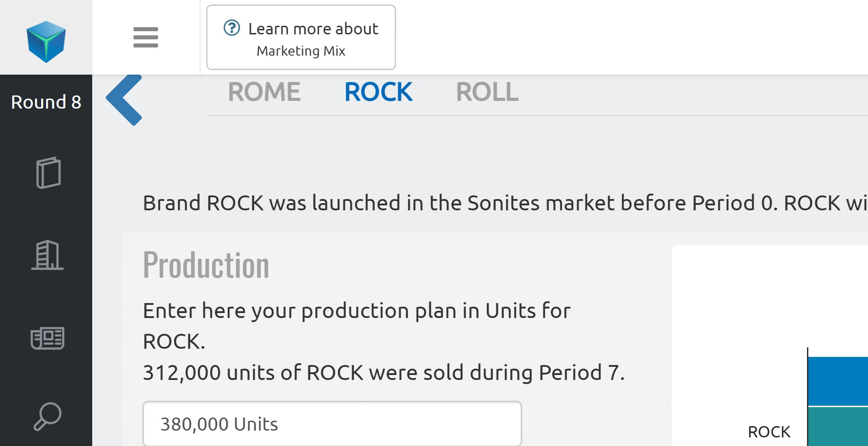Click the blue cube logo icon
Image resolution: width=868 pixels, height=446 pixels.
tap(46, 41)
